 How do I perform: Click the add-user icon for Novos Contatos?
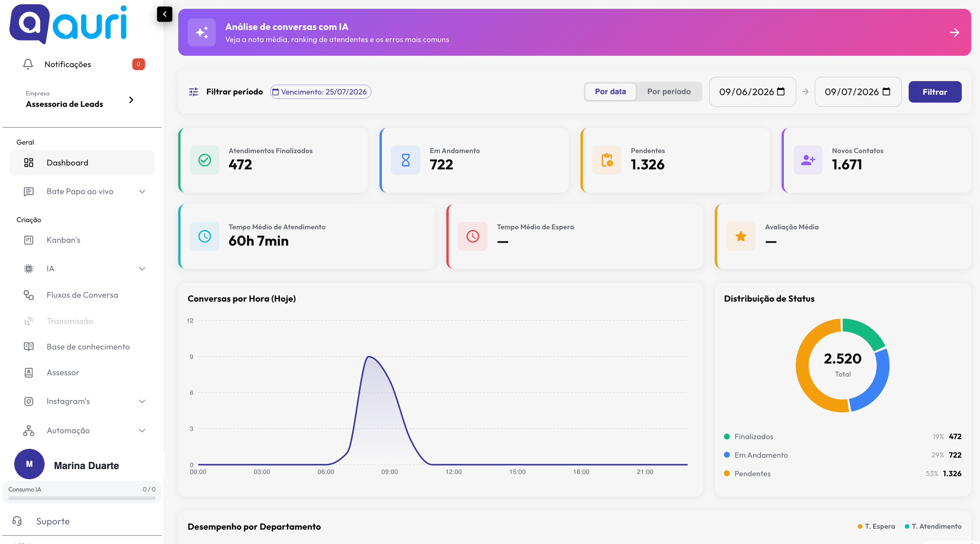808,160
